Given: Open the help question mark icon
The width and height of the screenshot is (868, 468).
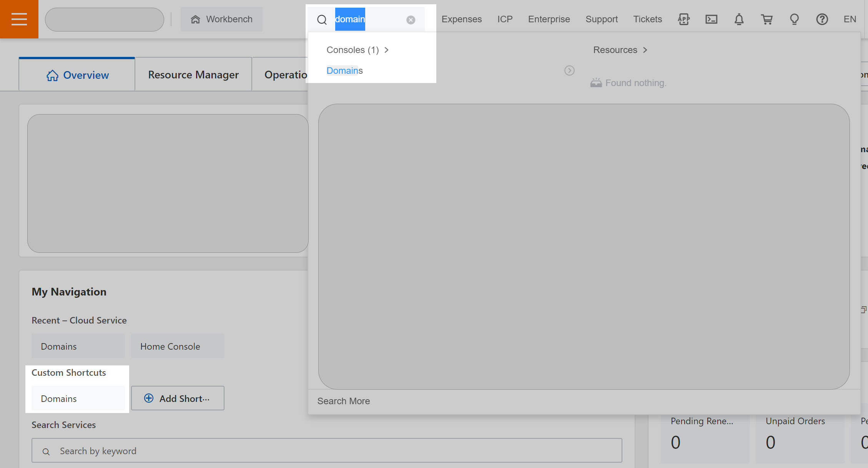Looking at the screenshot, I should (822, 19).
